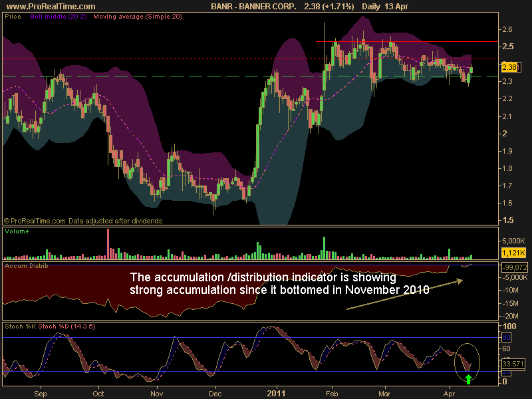The width and height of the screenshot is (532, 399).
Task: Click the 2.5 price axis label
Action: point(507,47)
